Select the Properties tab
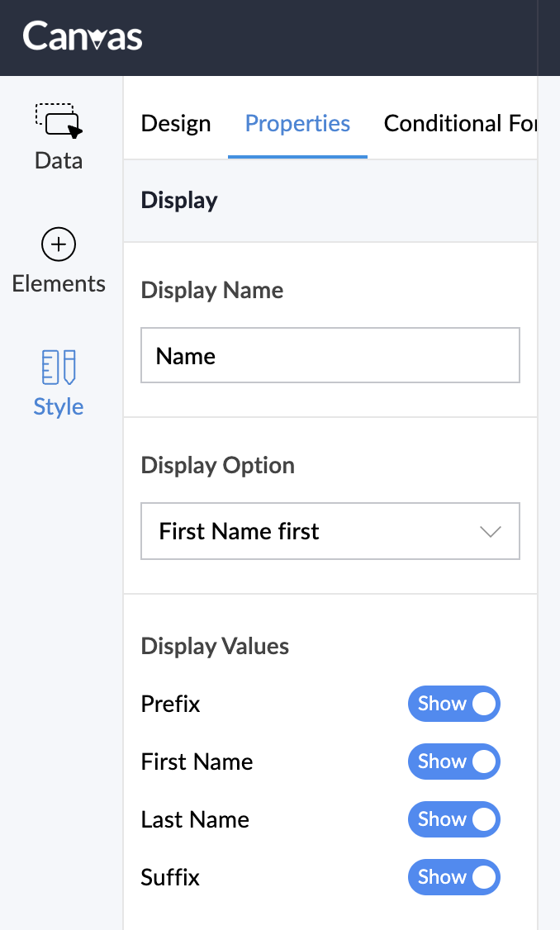The height and width of the screenshot is (930, 560). click(x=297, y=124)
